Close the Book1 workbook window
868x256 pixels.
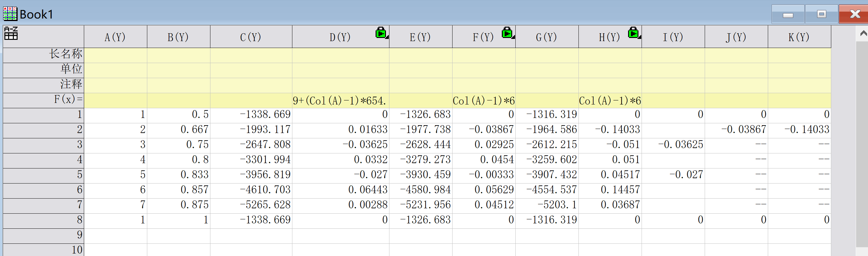click(x=854, y=14)
